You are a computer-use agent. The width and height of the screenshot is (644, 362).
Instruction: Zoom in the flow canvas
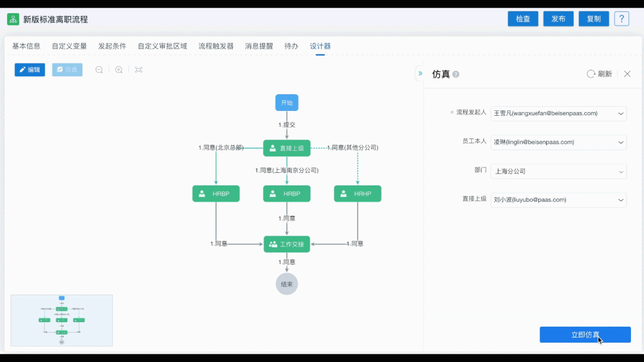(x=119, y=70)
